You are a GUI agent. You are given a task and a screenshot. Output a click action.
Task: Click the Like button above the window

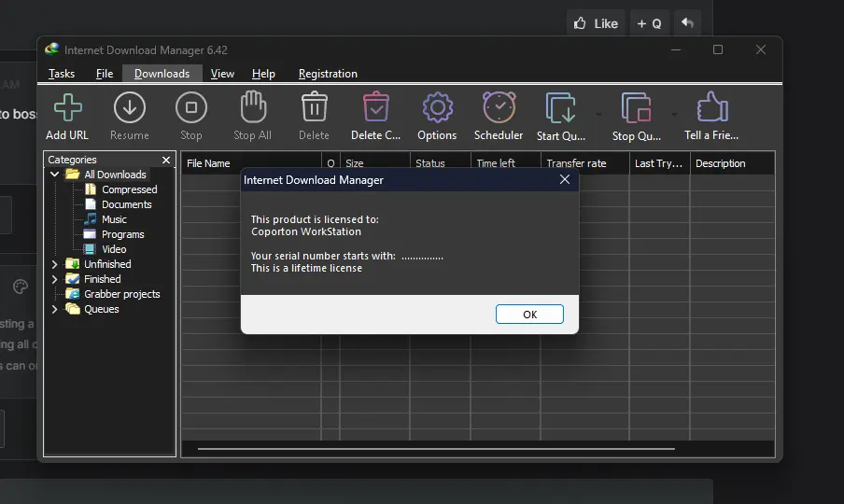pos(596,23)
